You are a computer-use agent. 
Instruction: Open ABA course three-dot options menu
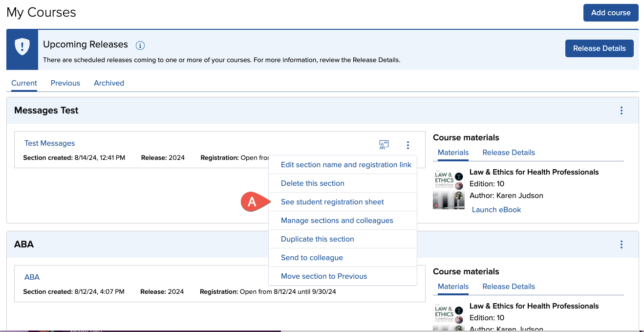(621, 244)
